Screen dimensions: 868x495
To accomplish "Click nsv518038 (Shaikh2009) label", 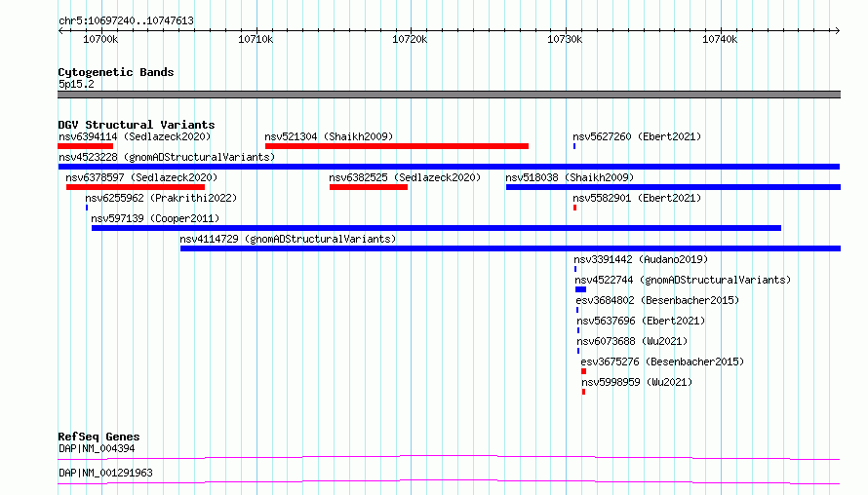I will tap(570, 177).
